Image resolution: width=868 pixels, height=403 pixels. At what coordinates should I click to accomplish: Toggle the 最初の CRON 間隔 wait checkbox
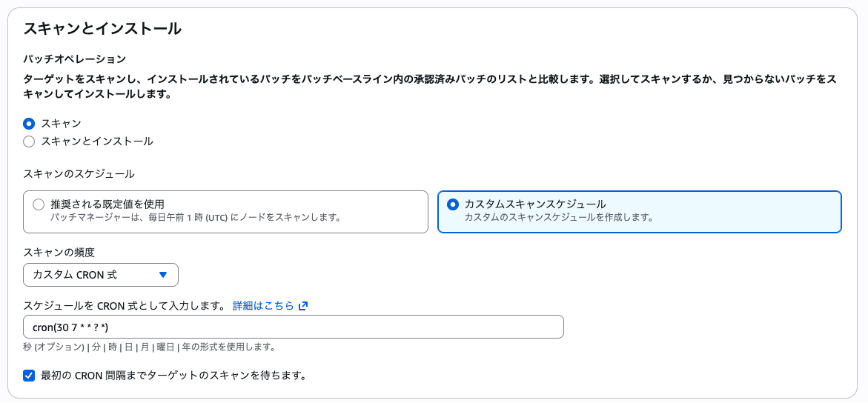pyautogui.click(x=29, y=376)
